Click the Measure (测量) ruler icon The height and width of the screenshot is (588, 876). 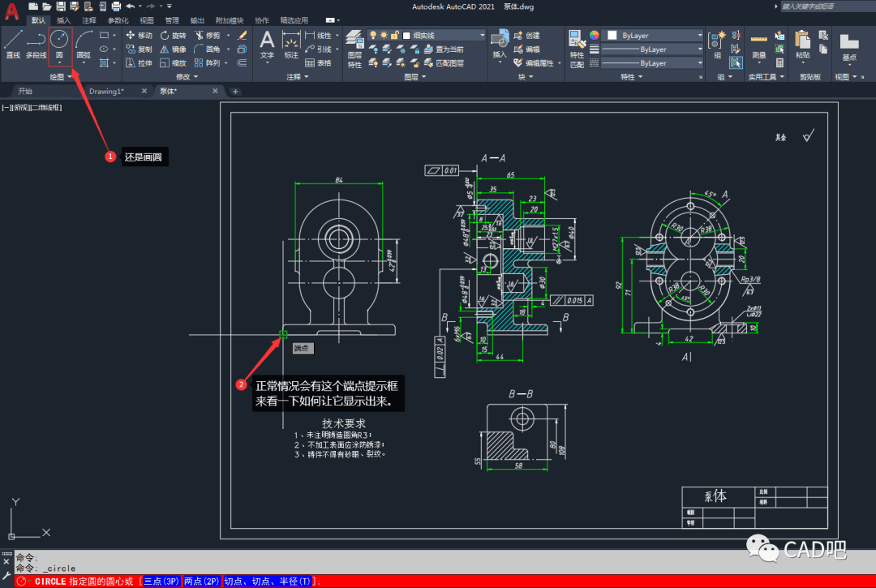(x=758, y=41)
